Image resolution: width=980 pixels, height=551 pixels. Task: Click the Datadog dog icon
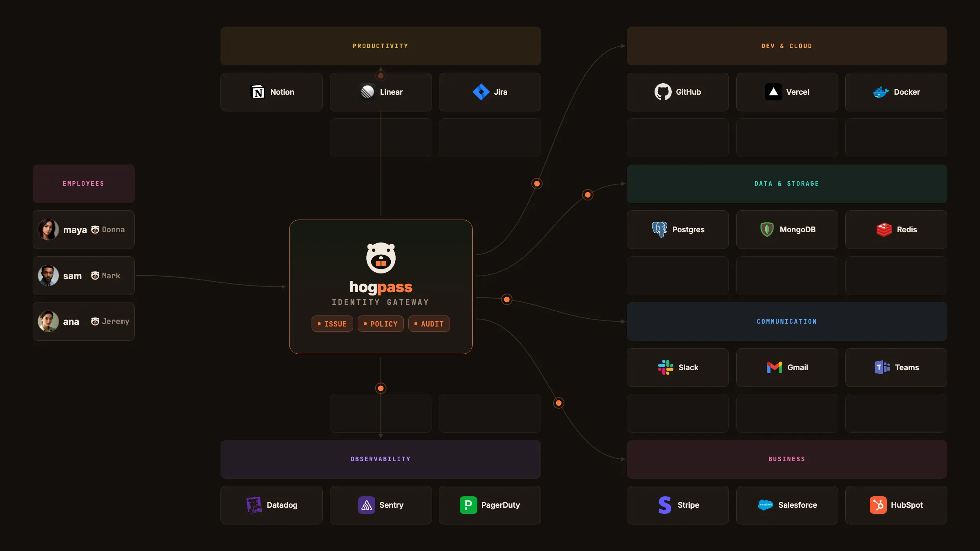click(254, 505)
